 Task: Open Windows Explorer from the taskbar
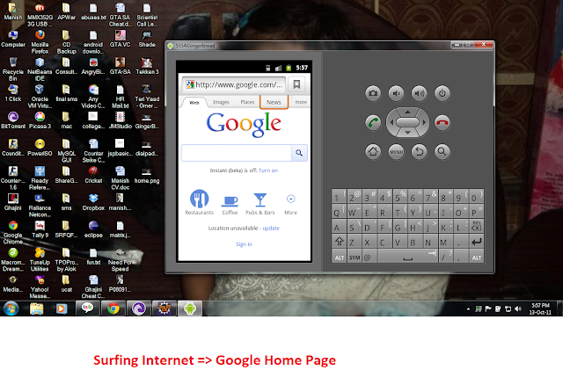36,309
